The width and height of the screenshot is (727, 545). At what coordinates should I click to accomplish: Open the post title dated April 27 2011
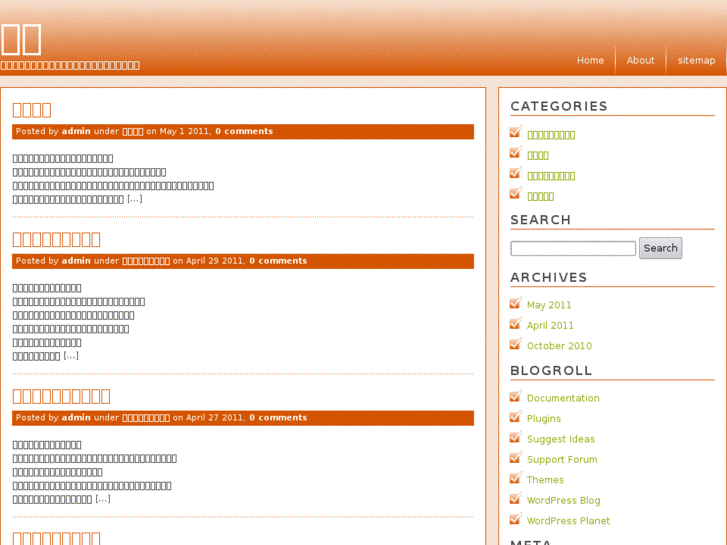[61, 396]
